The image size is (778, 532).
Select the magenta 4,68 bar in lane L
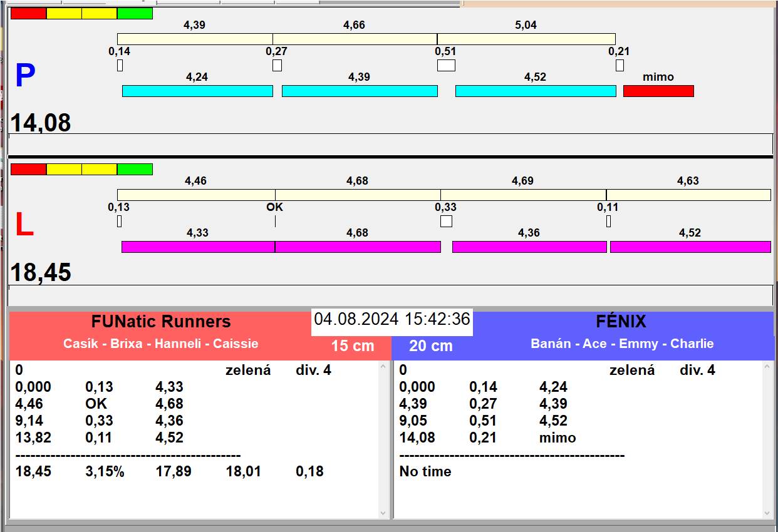point(358,247)
